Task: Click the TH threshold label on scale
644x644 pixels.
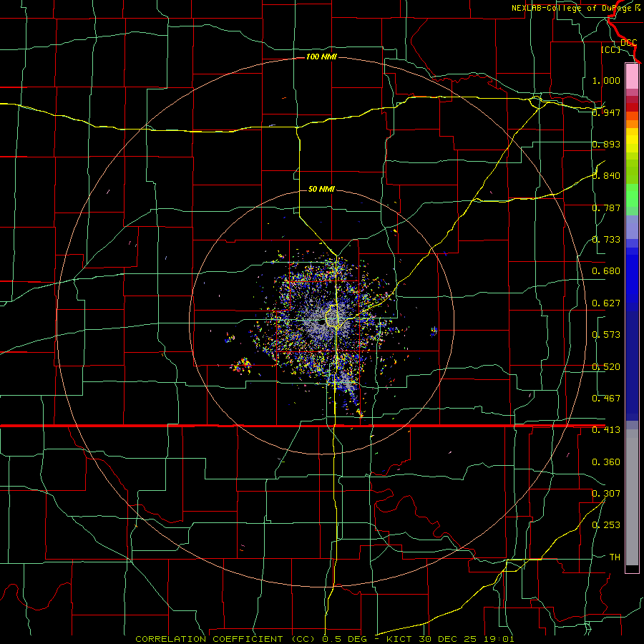Action: click(x=615, y=557)
